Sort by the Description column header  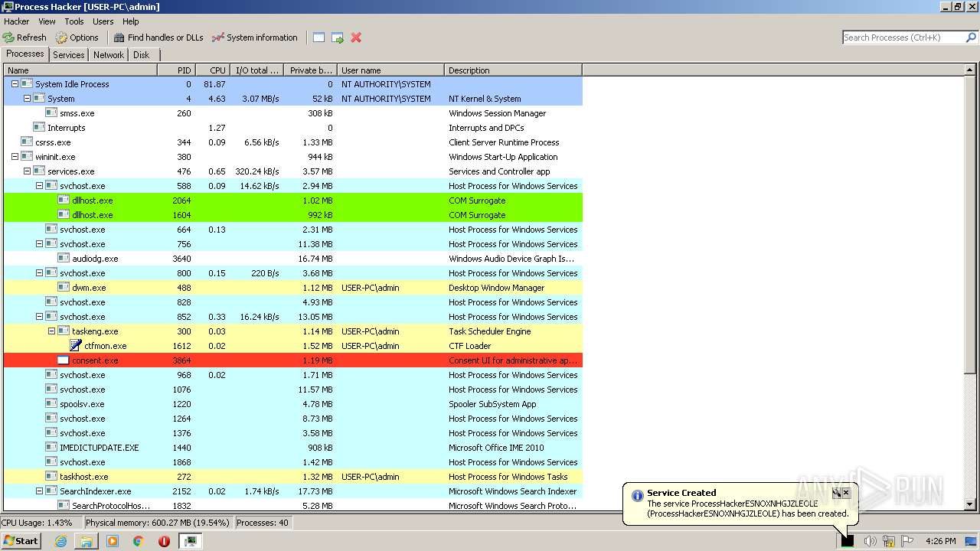pos(513,70)
